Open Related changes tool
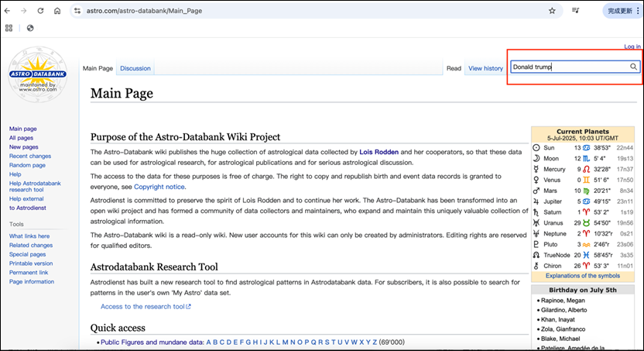Screen dimensions: 644x351 pos(31,245)
